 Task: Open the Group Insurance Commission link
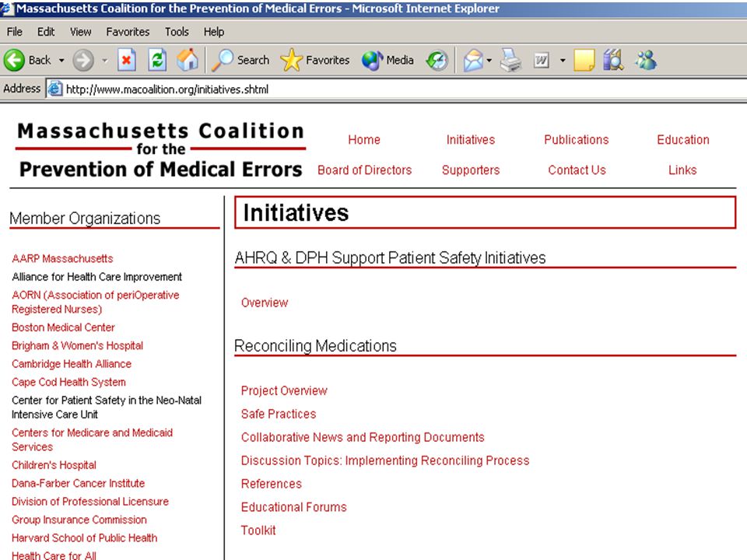tap(79, 520)
